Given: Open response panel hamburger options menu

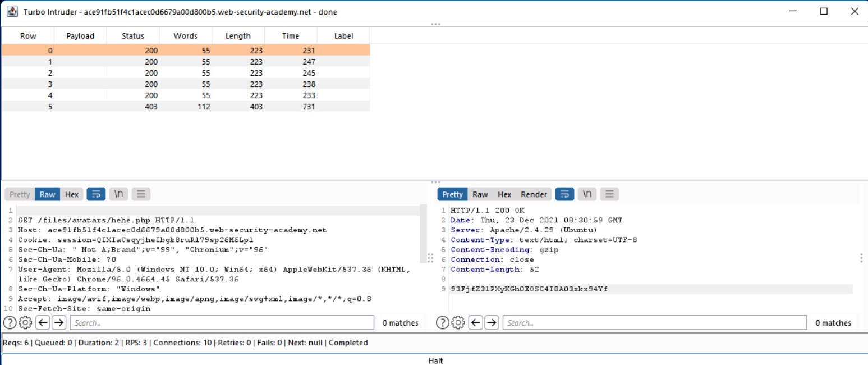Looking at the screenshot, I should pyautogui.click(x=609, y=194).
